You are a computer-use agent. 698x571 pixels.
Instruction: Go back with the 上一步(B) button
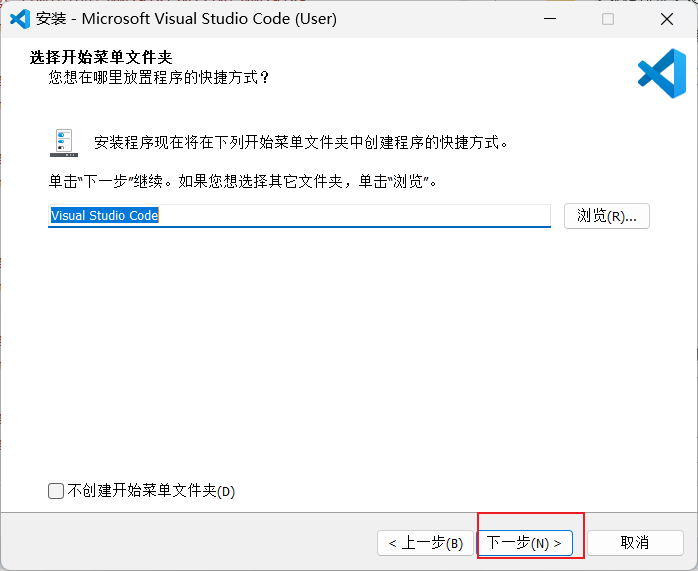click(x=425, y=543)
